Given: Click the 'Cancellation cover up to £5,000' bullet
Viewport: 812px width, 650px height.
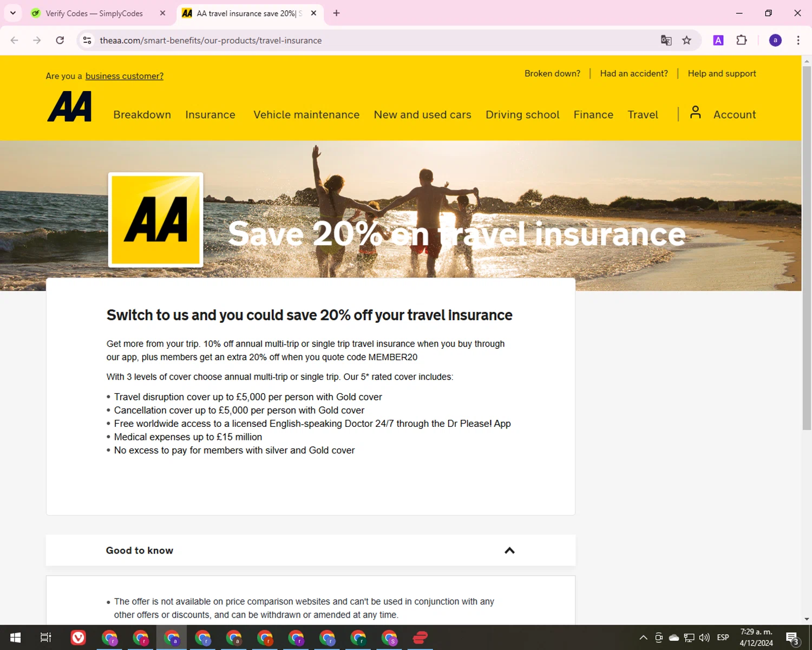Looking at the screenshot, I should [x=239, y=411].
